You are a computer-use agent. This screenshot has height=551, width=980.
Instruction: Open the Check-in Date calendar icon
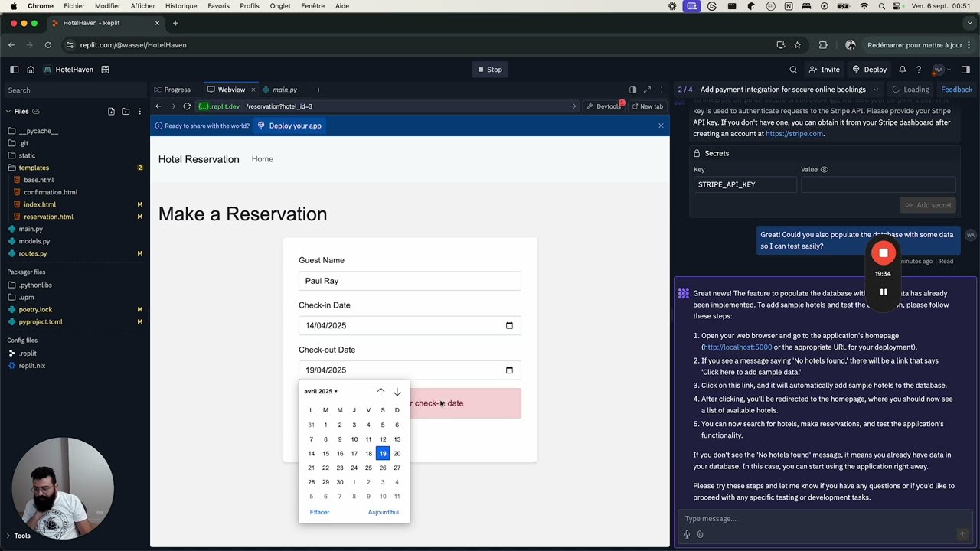point(509,325)
